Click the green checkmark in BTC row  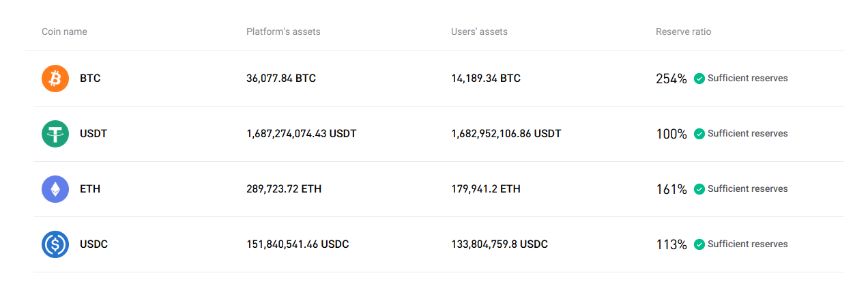point(699,79)
